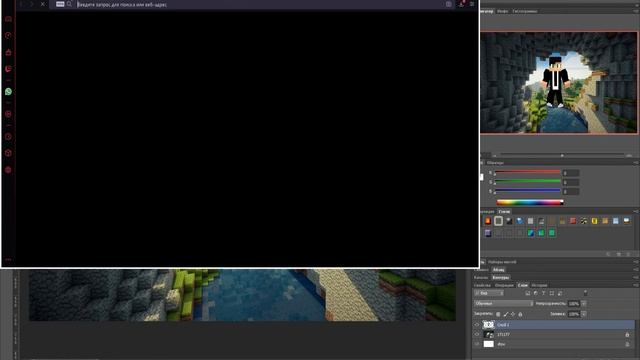Click the bag-shaped icon in browser sidebar
The image size is (640, 360).
[8, 52]
